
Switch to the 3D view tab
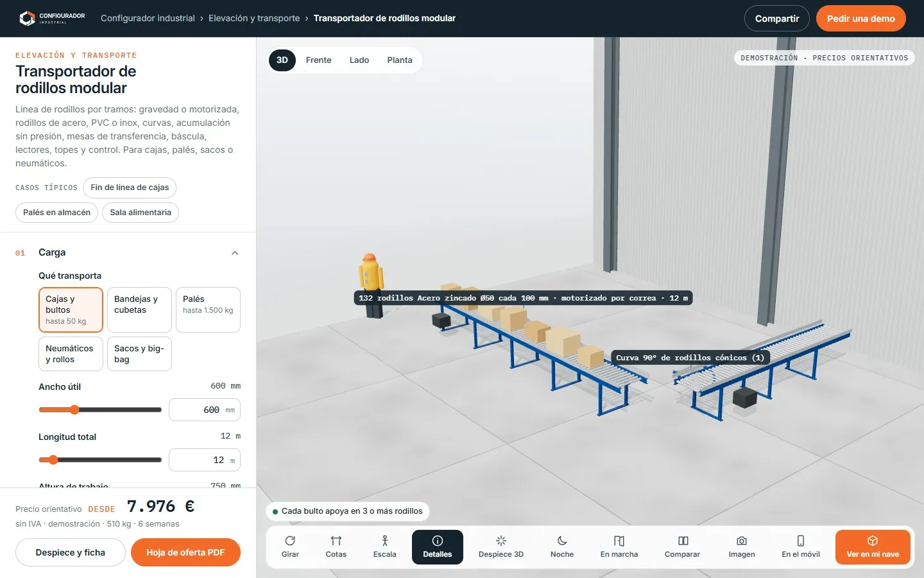point(282,60)
